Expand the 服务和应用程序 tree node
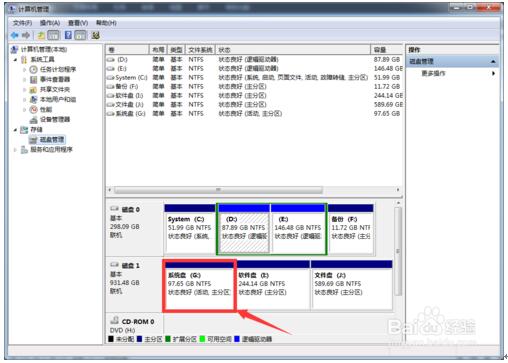 click(15, 150)
